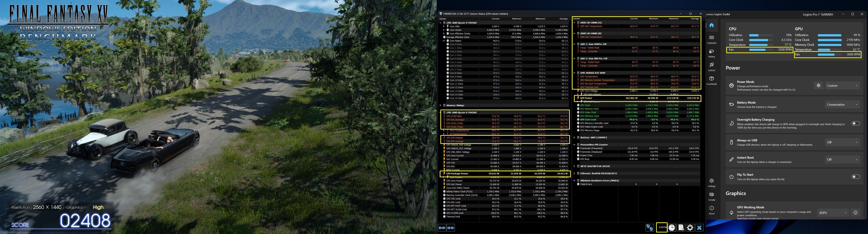
Task: Open Battery Mode dropdown showing Conservation
Action: (x=842, y=105)
